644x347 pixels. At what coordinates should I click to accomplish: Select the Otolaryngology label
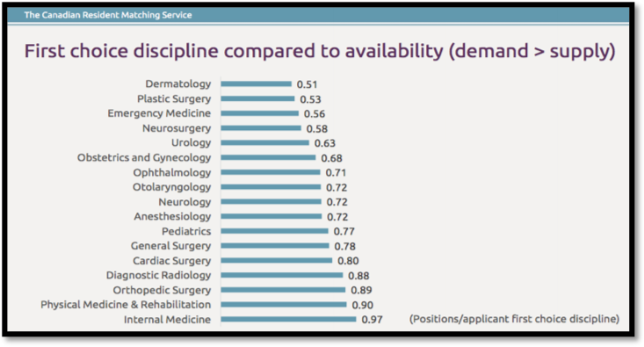point(171,187)
